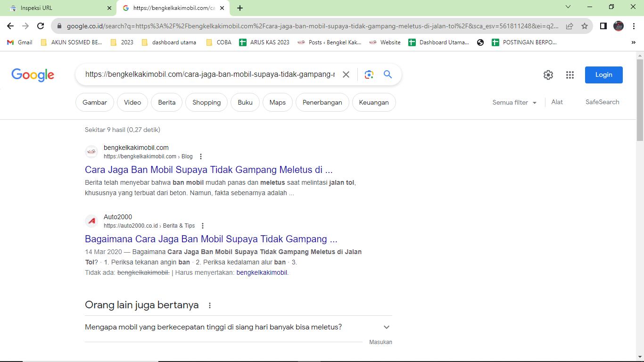644x362 pixels.
Task: Open Chrome's three-dot menu
Action: [634, 26]
